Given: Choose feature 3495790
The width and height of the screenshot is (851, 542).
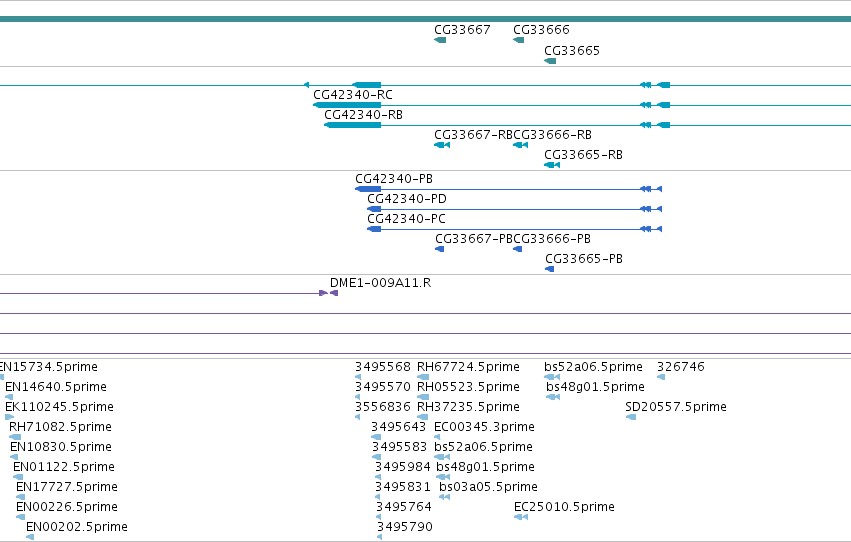Looking at the screenshot, I should (x=405, y=528).
